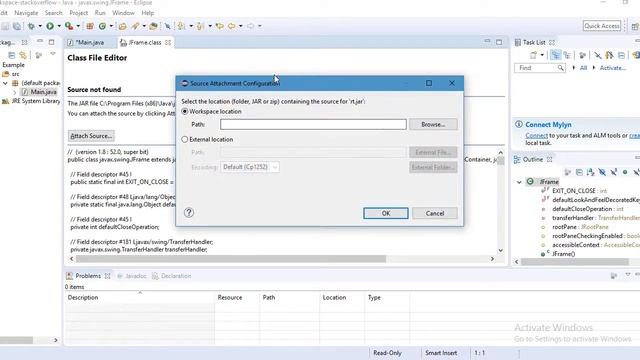Screen dimensions: 640x360
Task: Click the Open Type folder icon in toolbar
Action: click(x=122, y=26)
